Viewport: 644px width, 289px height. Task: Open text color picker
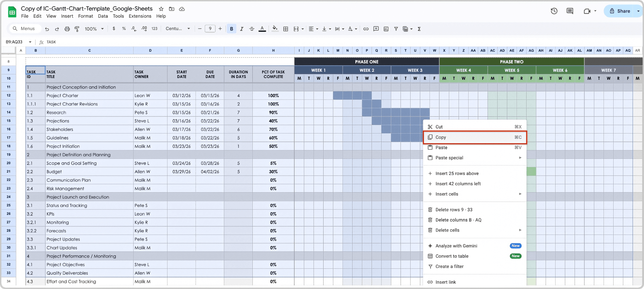262,29
